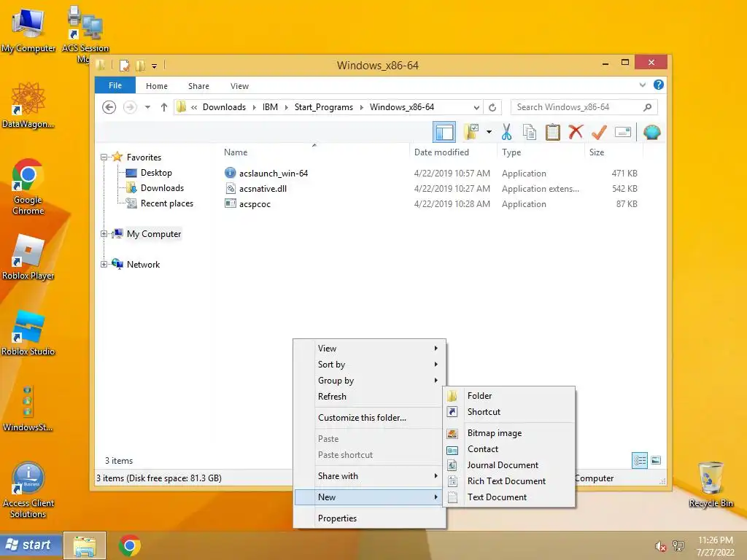Create a new Bitmap image
The image size is (747, 560).
(x=509, y=433)
